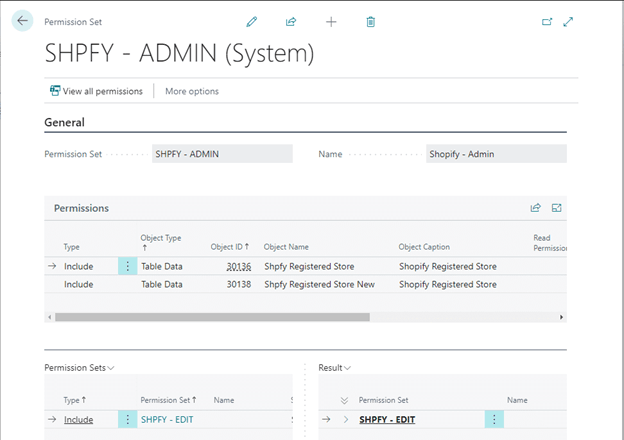Click the Object Caption column header
The width and height of the screenshot is (624, 440).
[x=424, y=247]
